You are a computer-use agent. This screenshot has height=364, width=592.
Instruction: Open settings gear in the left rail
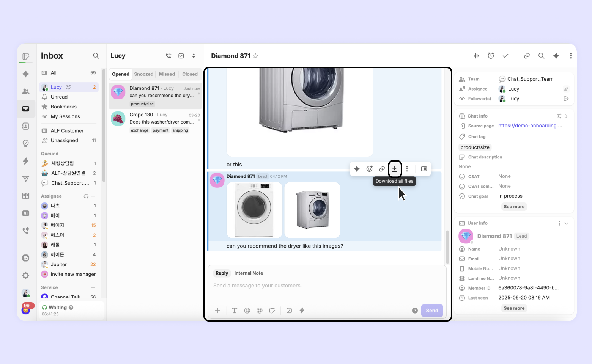tap(26, 275)
